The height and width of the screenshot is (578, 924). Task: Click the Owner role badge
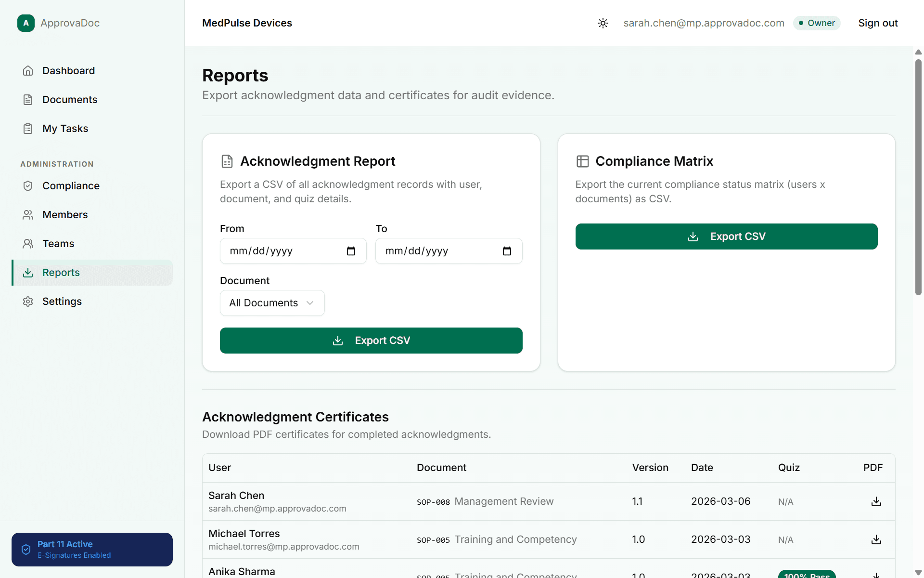click(816, 23)
